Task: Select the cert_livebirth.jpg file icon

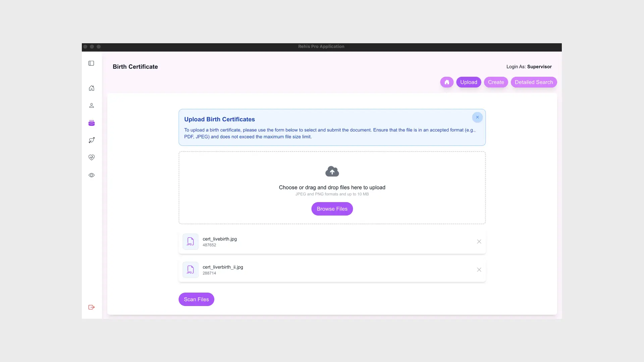Action: tap(191, 242)
